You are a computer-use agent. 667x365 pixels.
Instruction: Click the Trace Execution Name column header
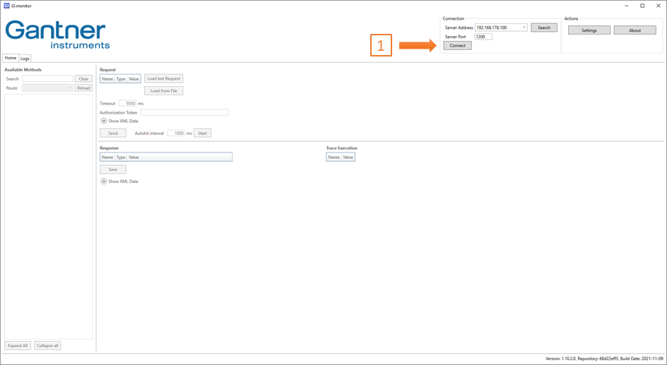click(x=334, y=157)
